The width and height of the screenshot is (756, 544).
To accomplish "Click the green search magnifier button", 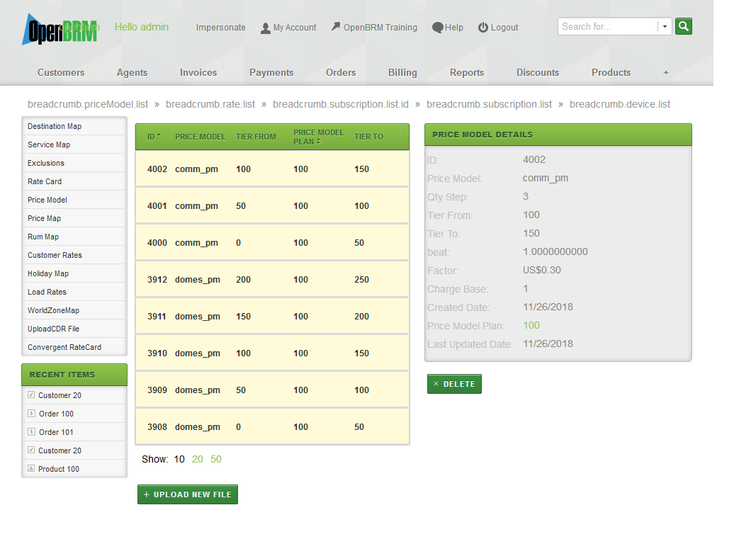I will (683, 26).
